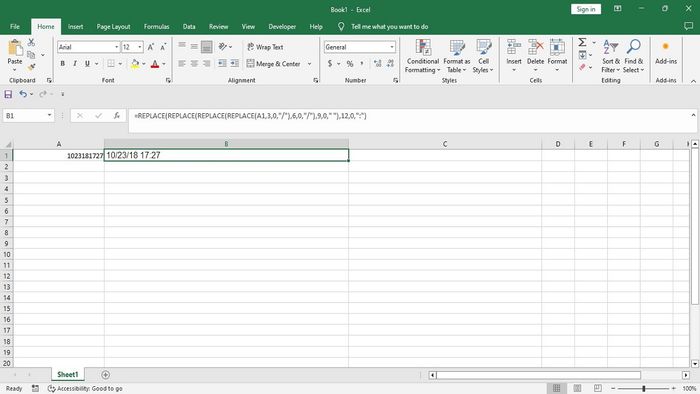Toggle Bottom Align vertical alignment
Image resolution: width=700 pixels, height=394 pixels.
pos(206,47)
